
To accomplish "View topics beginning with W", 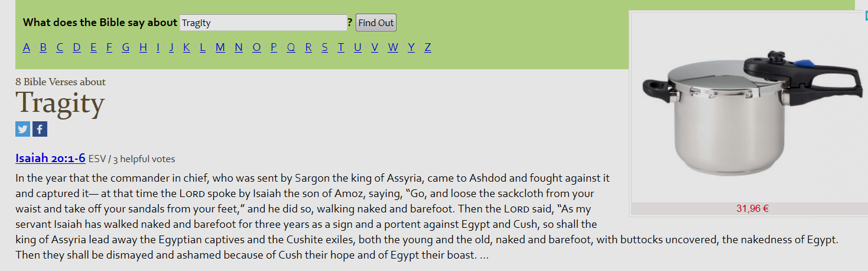I will (x=393, y=47).
